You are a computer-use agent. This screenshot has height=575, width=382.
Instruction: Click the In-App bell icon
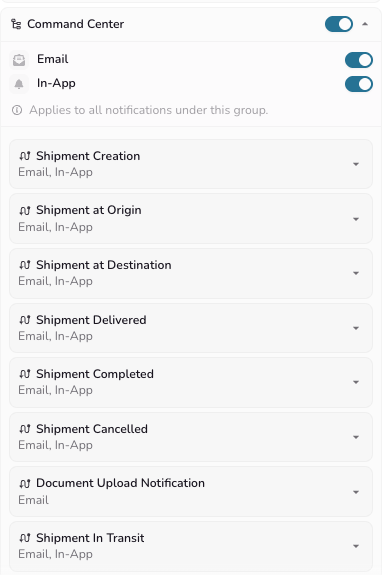19,84
